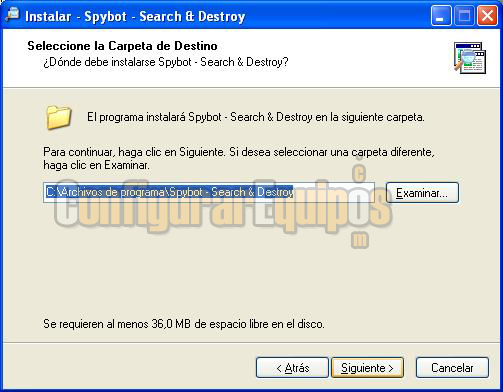Screen dimensions: 503x392
Task: Click the '36,0 MB de espacio libre' notice
Action: [184, 324]
